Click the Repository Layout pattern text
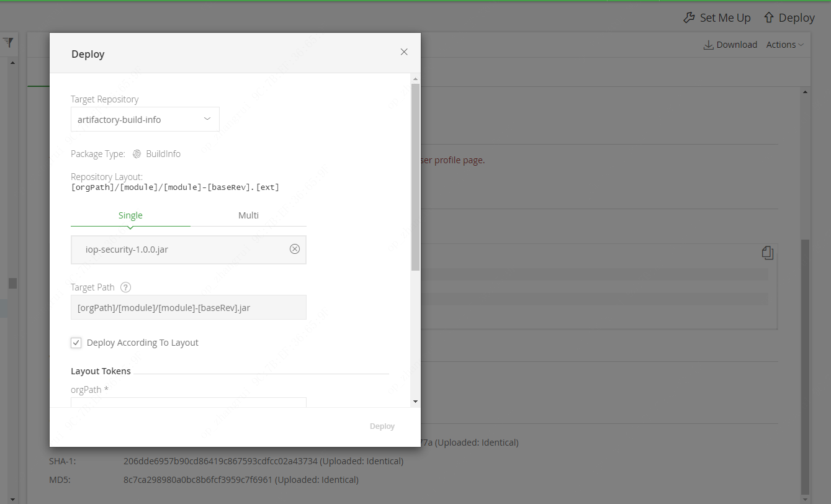 (175, 187)
